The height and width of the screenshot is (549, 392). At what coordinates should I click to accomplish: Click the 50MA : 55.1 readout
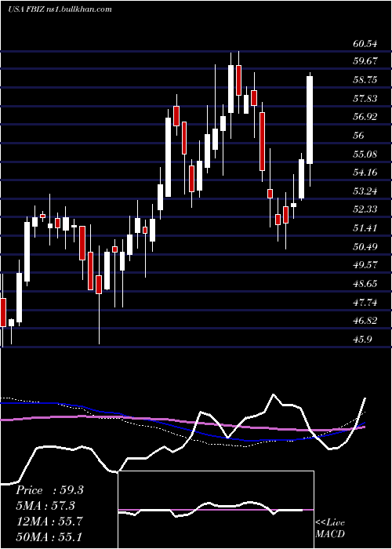tap(49, 536)
